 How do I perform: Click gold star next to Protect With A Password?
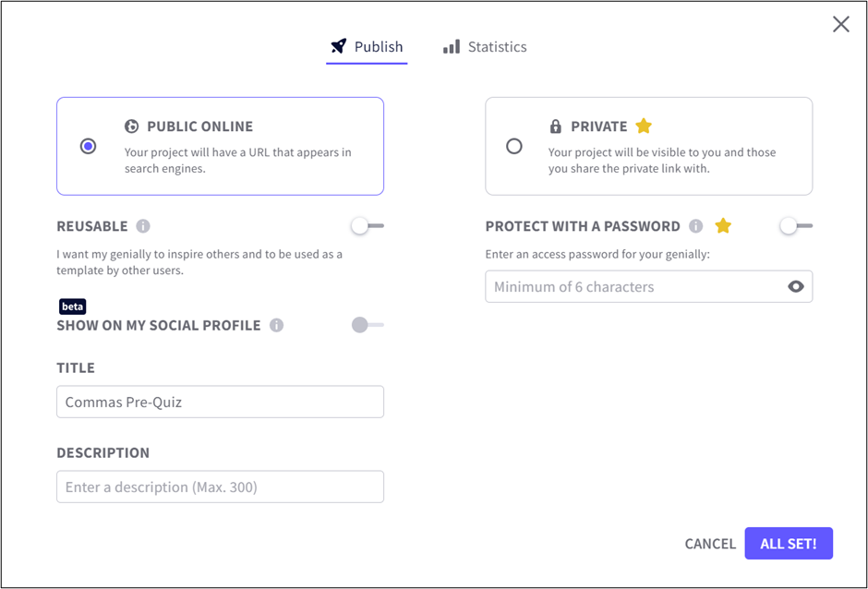723,226
